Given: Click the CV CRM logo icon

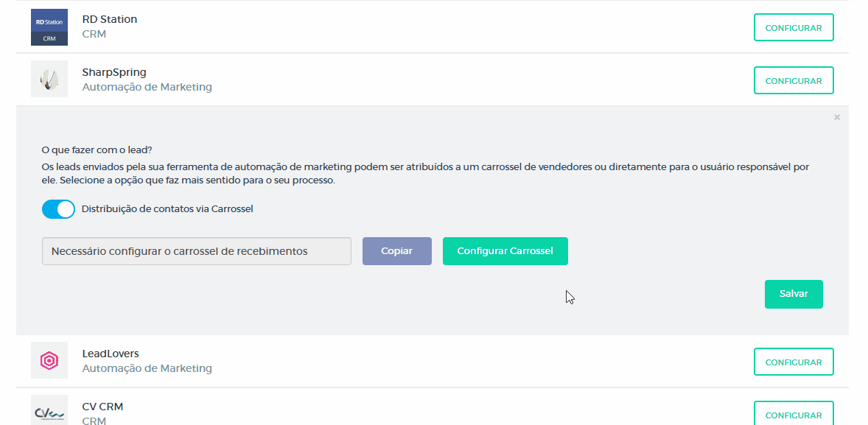Looking at the screenshot, I should tap(49, 411).
